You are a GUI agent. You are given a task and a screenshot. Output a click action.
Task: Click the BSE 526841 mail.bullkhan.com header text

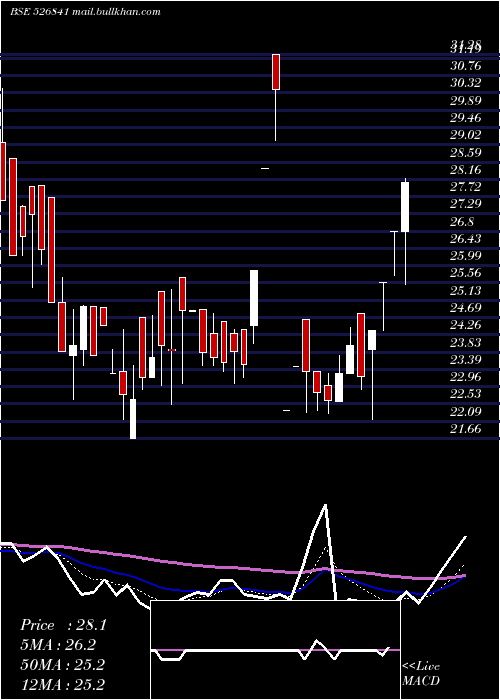click(85, 12)
